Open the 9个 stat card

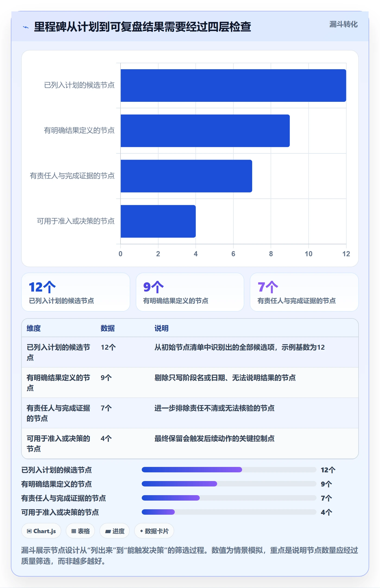click(x=190, y=292)
